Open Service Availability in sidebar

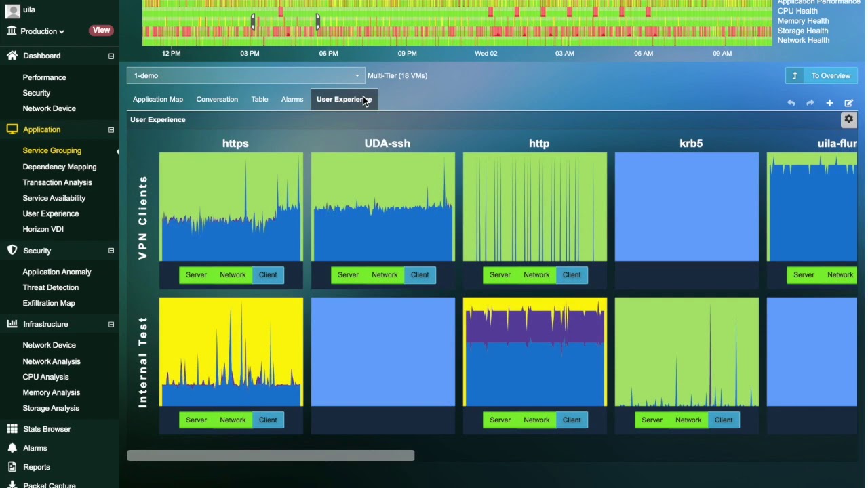(54, 198)
